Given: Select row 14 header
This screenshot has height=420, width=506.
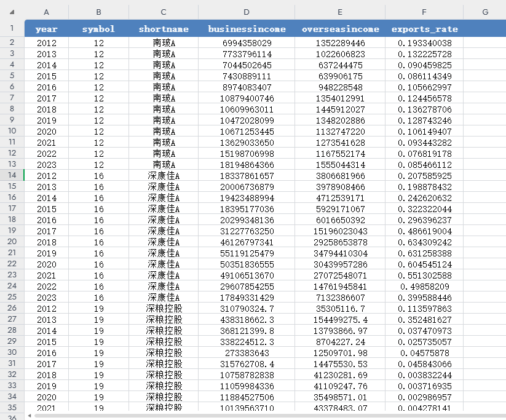Looking at the screenshot, I should click(12, 175).
